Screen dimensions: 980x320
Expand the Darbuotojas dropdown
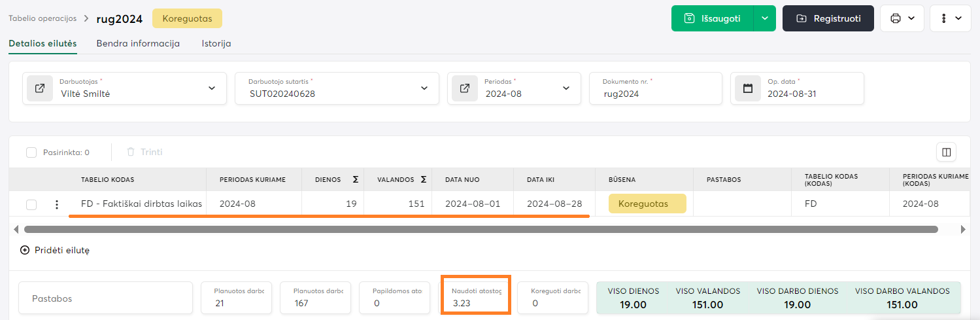click(211, 88)
